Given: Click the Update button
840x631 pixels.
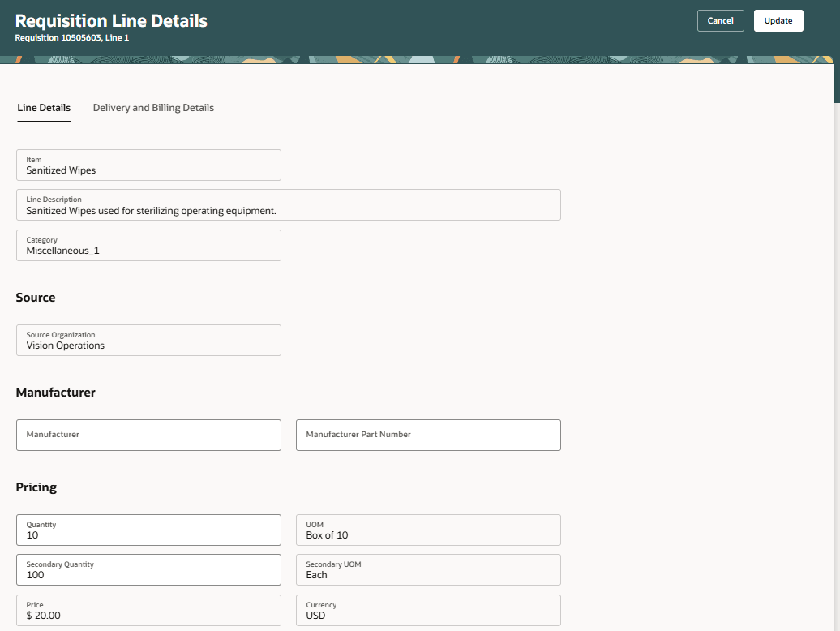Looking at the screenshot, I should (x=778, y=21).
